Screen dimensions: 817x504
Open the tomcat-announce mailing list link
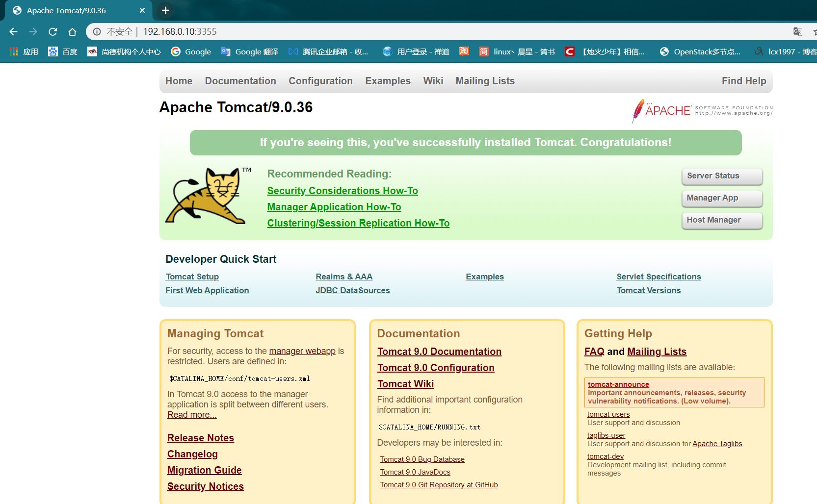tap(618, 384)
